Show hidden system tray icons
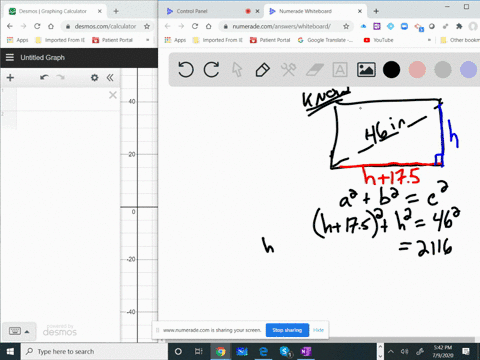 tap(391, 351)
